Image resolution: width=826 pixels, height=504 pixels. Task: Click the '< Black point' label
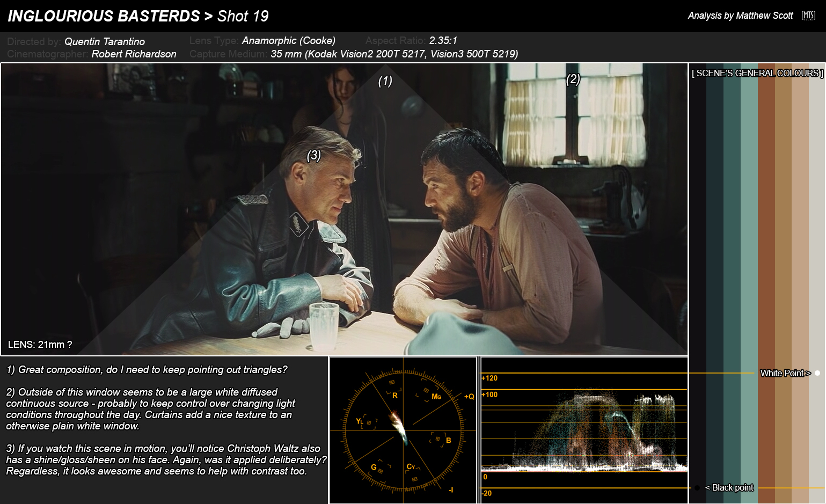729,487
